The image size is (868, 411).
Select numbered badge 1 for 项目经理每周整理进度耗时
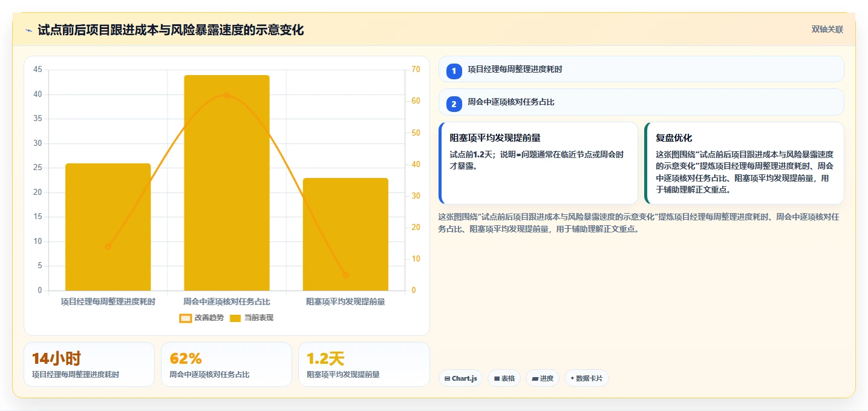tap(454, 71)
